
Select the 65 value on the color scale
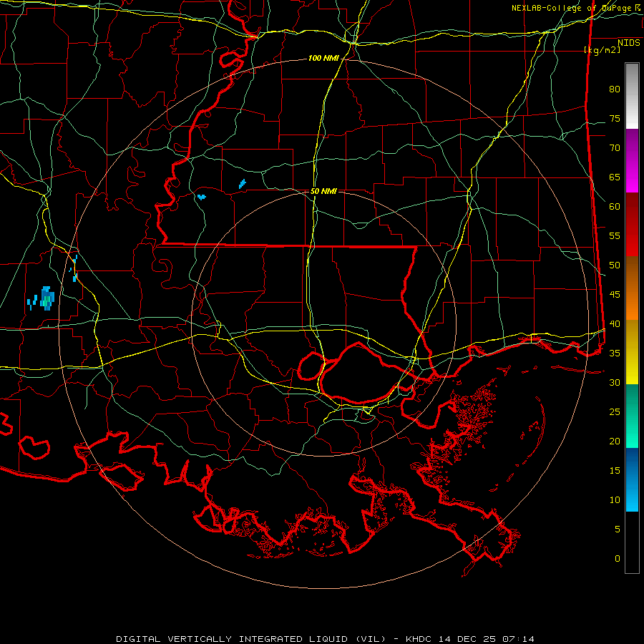[x=615, y=177]
